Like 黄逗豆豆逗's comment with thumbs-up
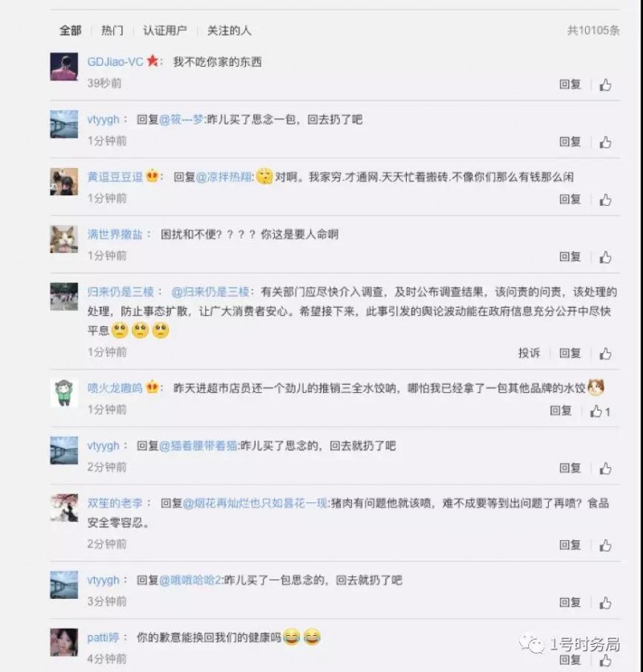Viewport: 643px width, 672px height. [605, 199]
